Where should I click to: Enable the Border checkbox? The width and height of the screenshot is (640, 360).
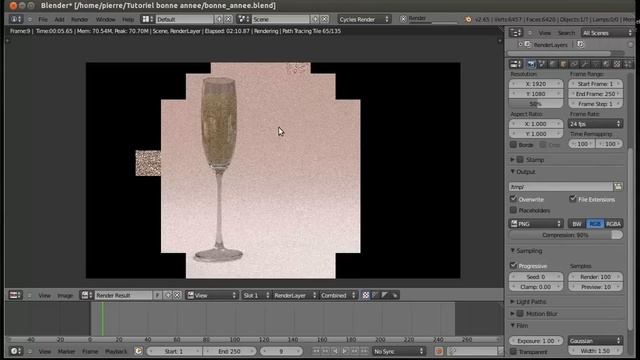513,144
